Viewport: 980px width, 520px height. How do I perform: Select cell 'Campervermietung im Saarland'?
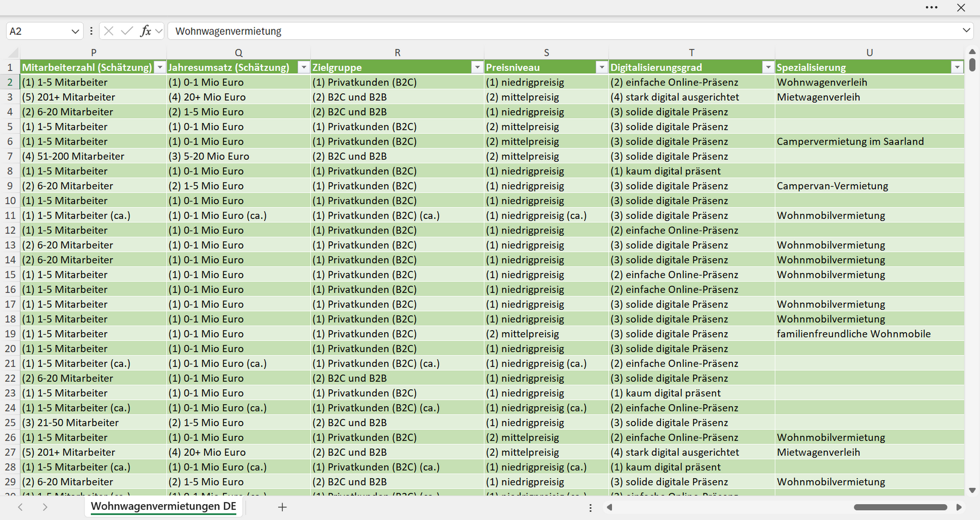pos(869,142)
